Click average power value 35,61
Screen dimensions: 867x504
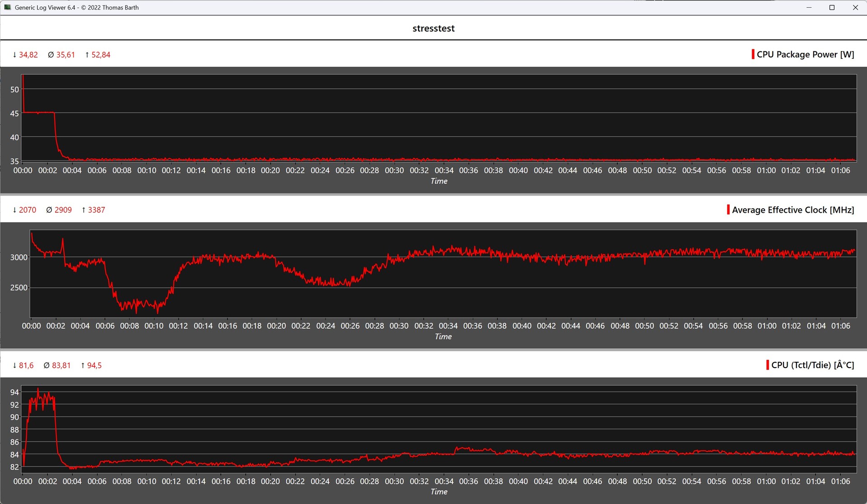click(65, 55)
